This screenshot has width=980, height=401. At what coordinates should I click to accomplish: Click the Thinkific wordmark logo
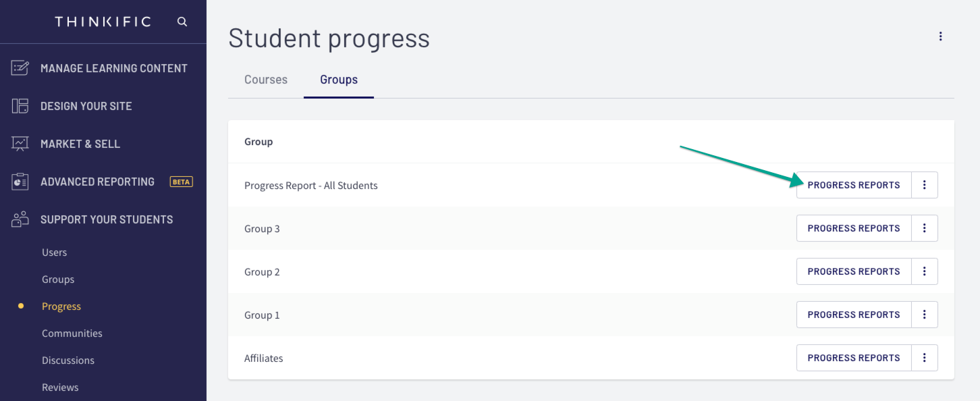[x=103, y=21]
